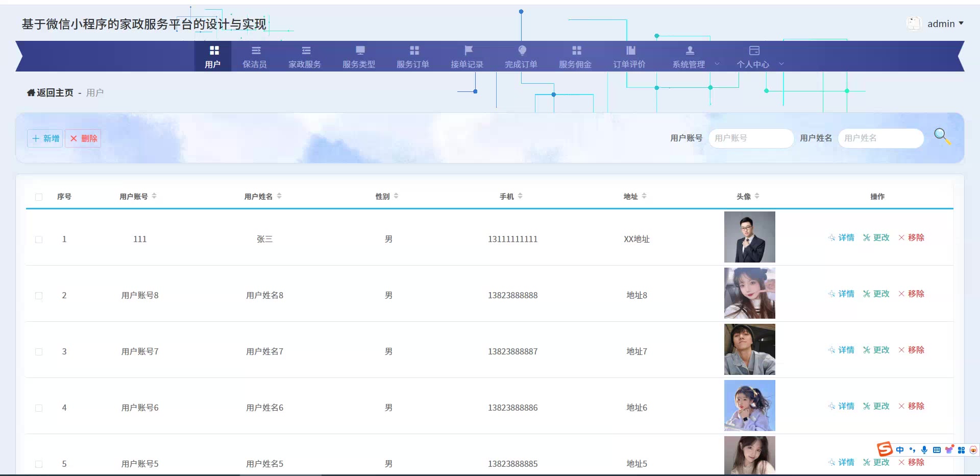
Task: Click 移除 for user 用户账号8
Action: point(912,294)
